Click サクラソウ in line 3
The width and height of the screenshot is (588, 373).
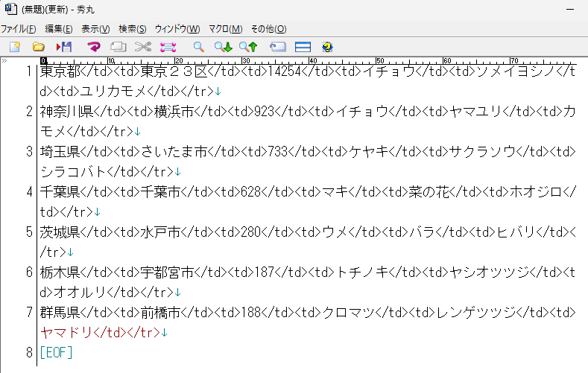(x=482, y=151)
